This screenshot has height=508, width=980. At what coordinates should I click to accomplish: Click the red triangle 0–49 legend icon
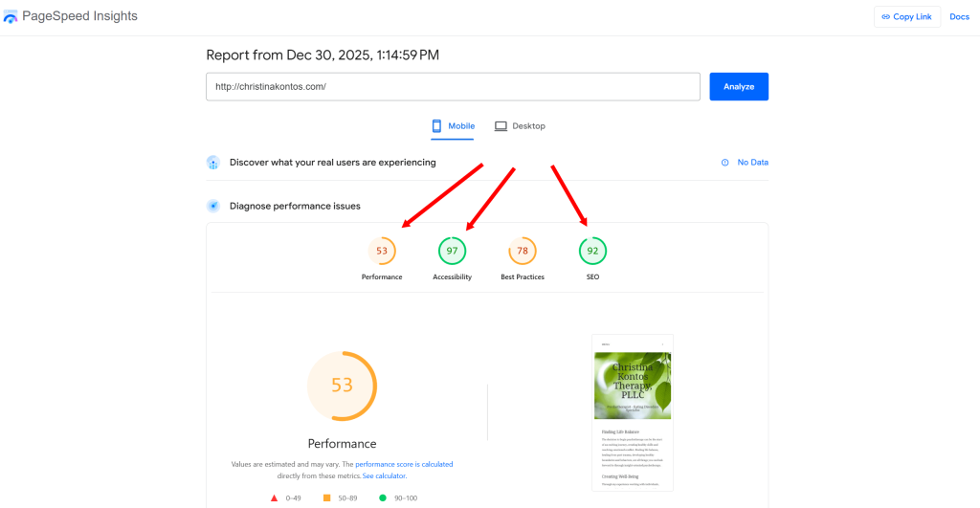point(274,498)
